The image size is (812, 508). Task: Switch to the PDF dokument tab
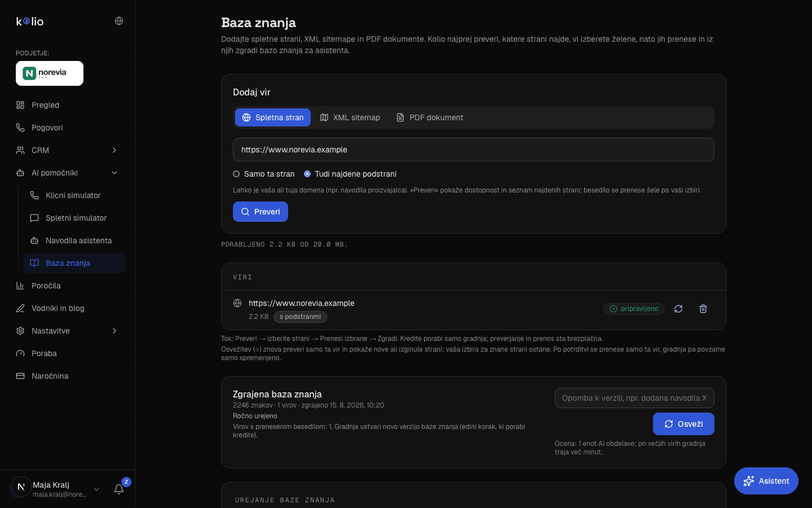430,117
